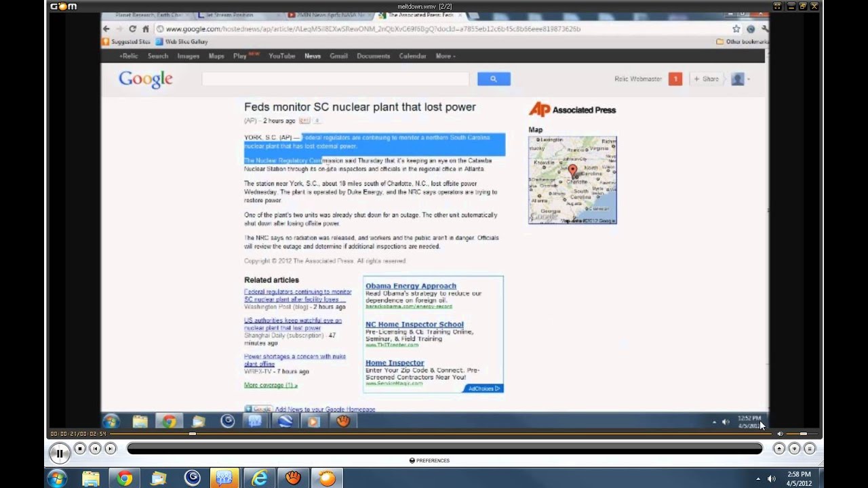Click Chrome home icon in the video
Image resolution: width=868 pixels, height=488 pixels.
pyautogui.click(x=145, y=28)
